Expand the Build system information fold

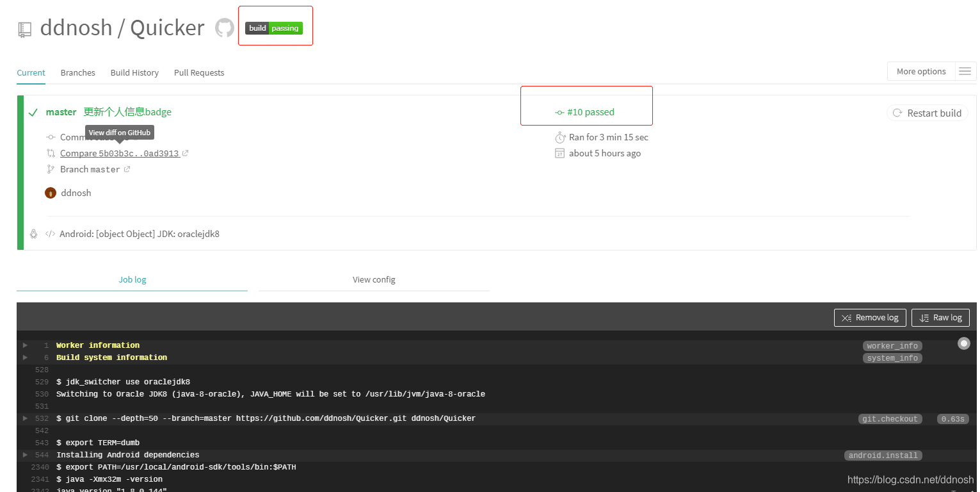[x=25, y=357]
